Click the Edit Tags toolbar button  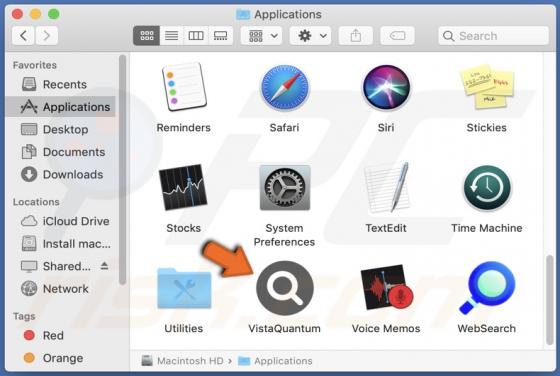[x=398, y=36]
